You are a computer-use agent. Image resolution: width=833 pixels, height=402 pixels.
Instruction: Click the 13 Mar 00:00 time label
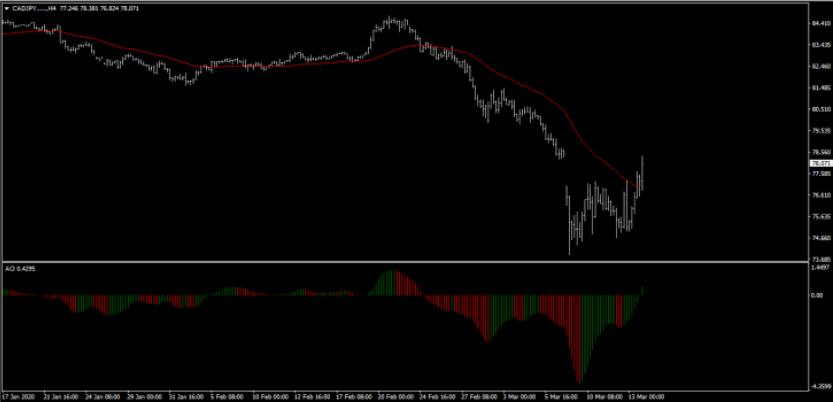(x=647, y=395)
